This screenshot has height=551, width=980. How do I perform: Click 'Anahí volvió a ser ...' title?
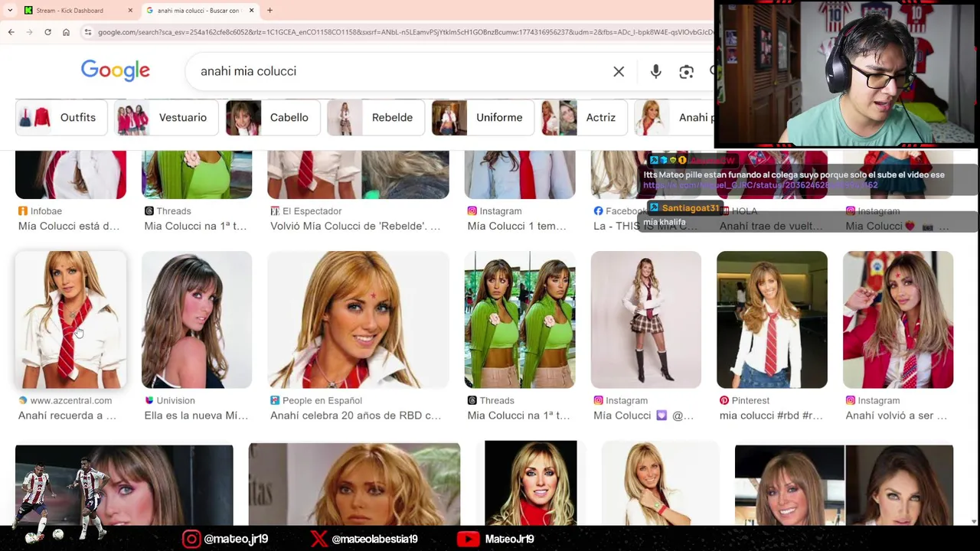click(x=896, y=416)
